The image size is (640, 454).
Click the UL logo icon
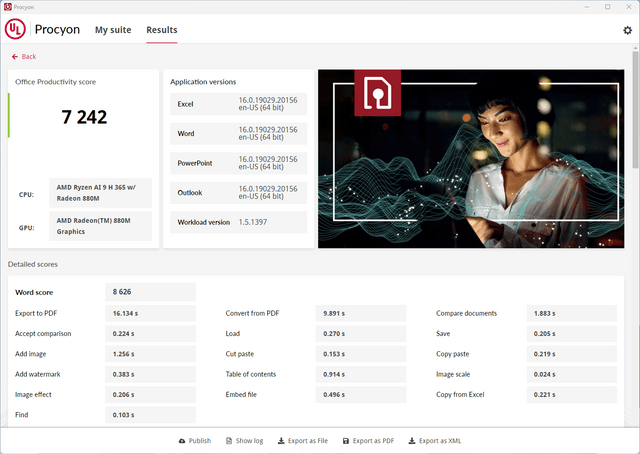[15, 29]
